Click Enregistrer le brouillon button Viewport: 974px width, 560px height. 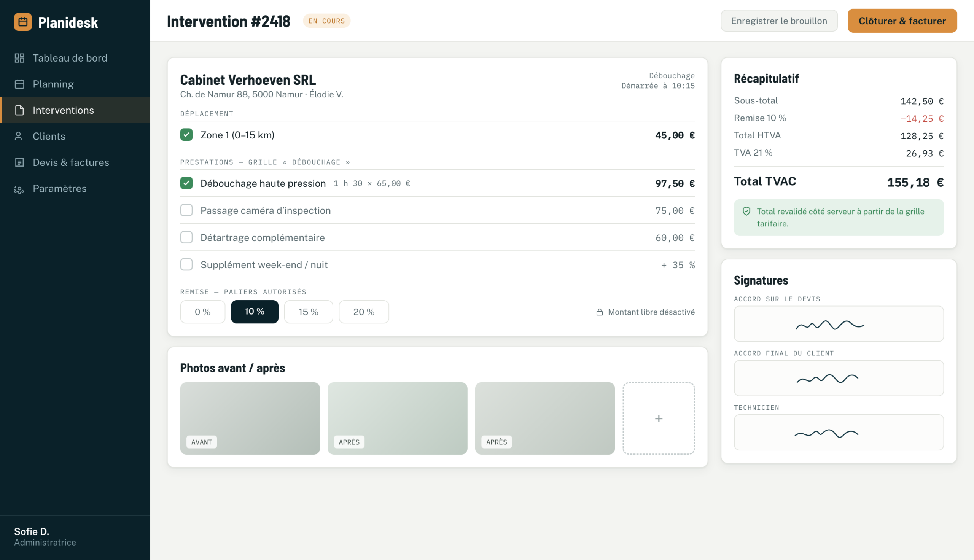point(779,21)
